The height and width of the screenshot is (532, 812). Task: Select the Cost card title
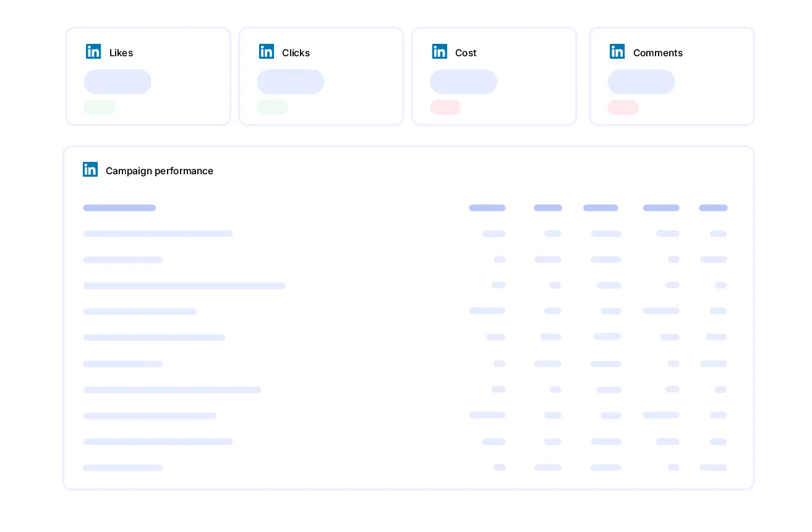[x=466, y=53]
